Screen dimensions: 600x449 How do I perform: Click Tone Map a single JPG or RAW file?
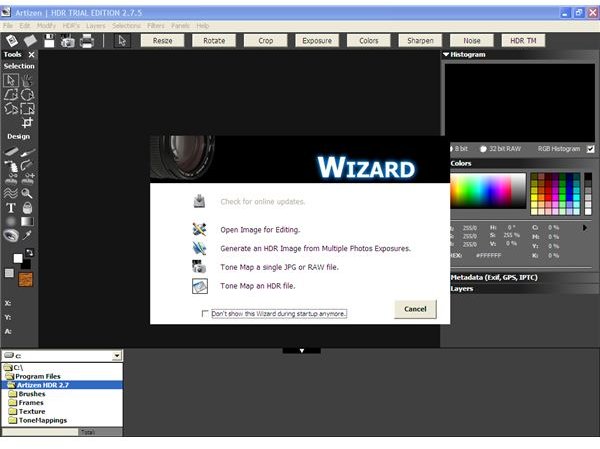279,267
